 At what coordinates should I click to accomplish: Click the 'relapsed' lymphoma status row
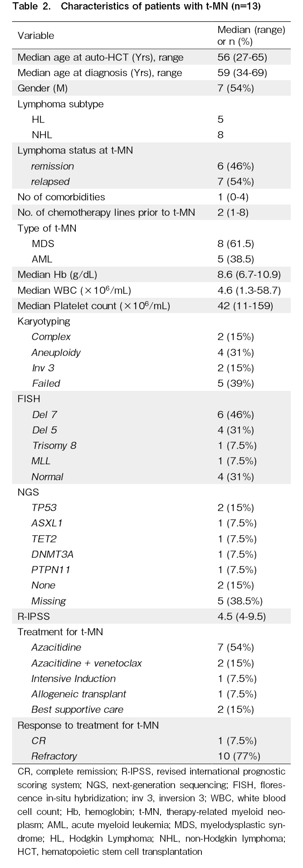pos(50,182)
